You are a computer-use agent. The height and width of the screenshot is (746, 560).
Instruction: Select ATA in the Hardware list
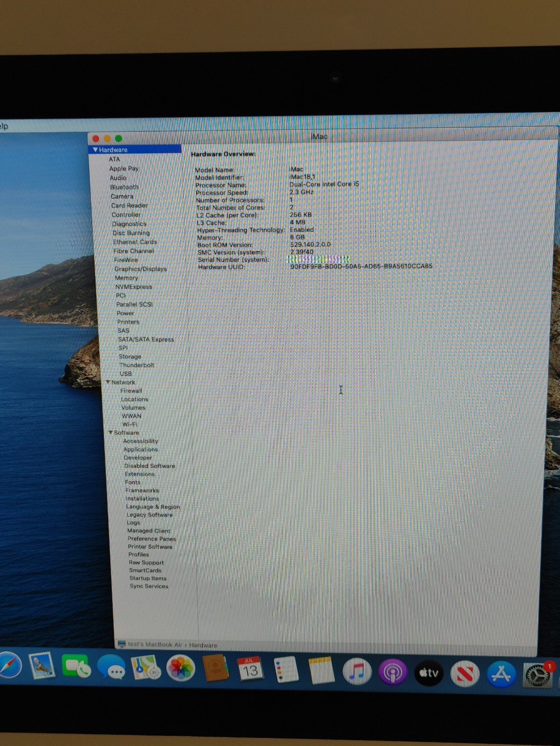(114, 159)
